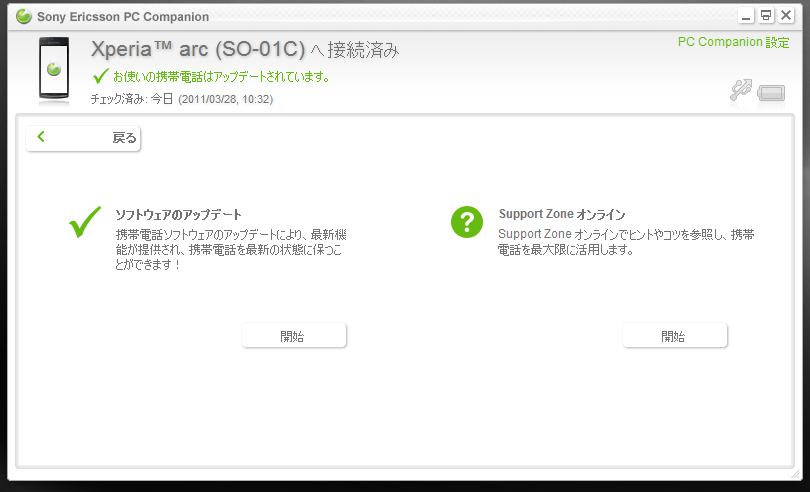
Task: Click the Support Zone description paragraph
Action: tap(626, 242)
